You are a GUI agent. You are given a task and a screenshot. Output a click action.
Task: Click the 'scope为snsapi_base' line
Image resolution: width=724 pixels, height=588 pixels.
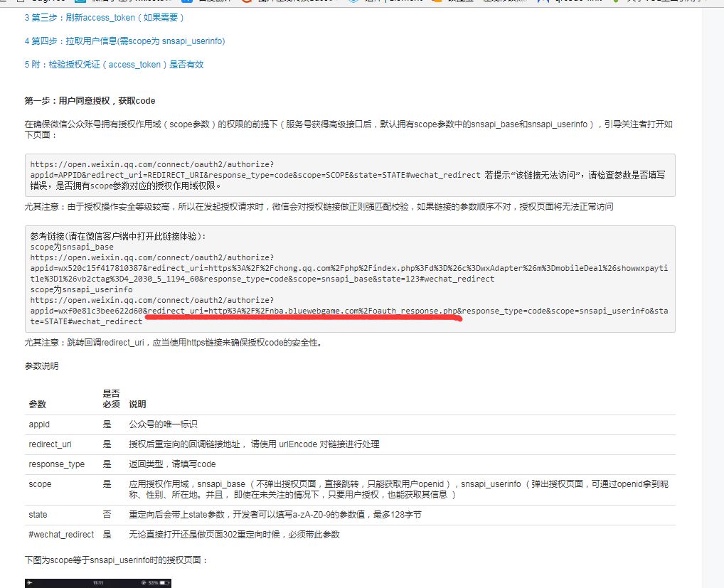click(x=72, y=247)
